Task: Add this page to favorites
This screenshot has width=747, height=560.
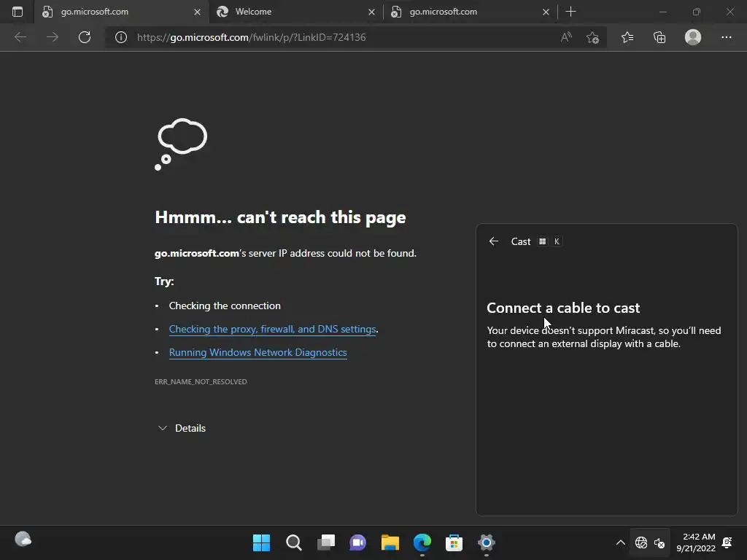Action: click(x=592, y=37)
